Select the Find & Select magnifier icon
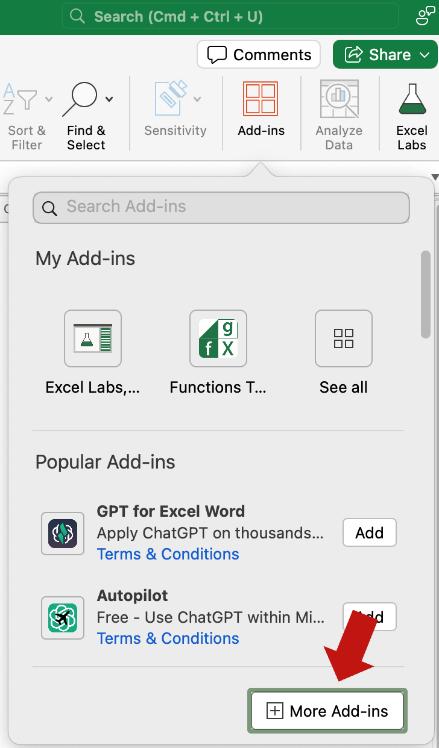The height and width of the screenshot is (748, 439). tap(80, 99)
